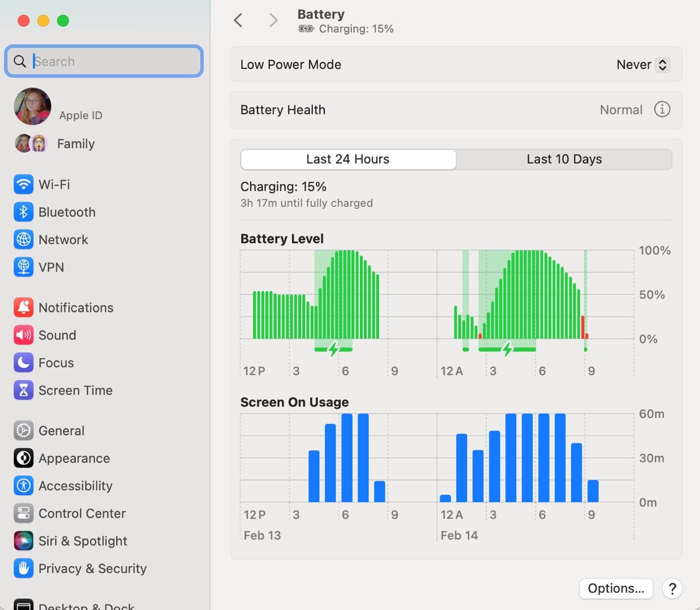Select the Network globe icon
The width and height of the screenshot is (700, 610).
24,240
